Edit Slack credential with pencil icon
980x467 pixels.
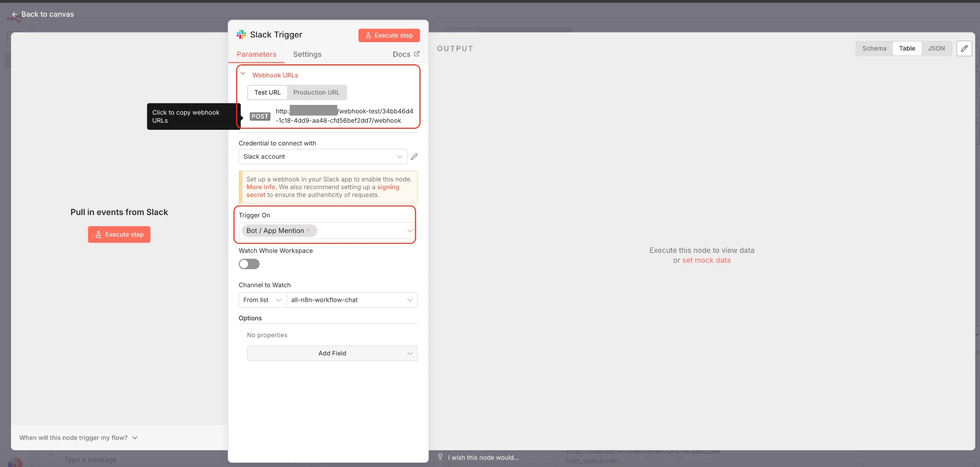click(x=414, y=157)
